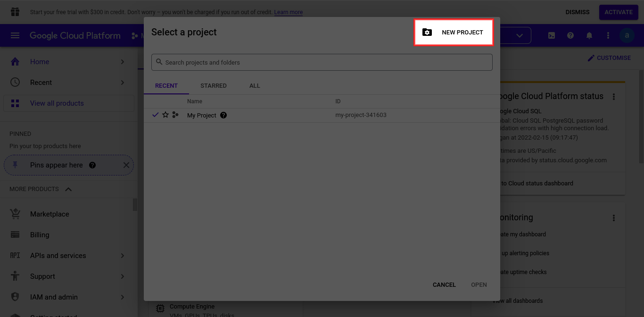Click the ID column header
644x317 pixels.
coord(338,101)
